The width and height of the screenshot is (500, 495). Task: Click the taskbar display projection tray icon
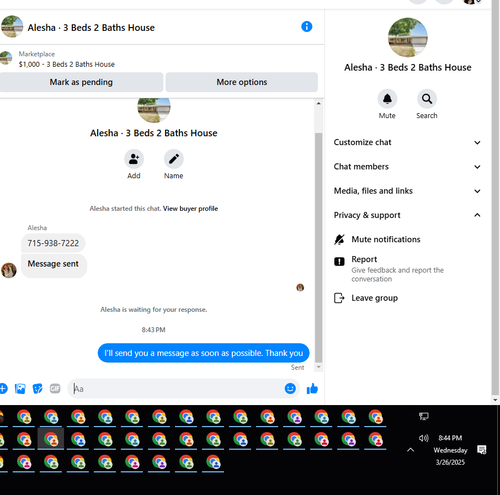(423, 416)
